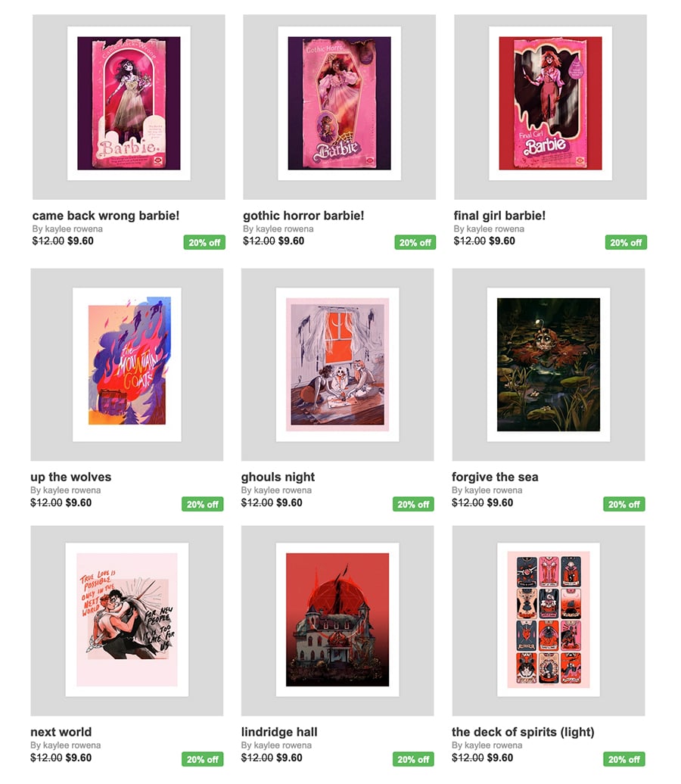Click the 'final girl barbie!' title

499,216
